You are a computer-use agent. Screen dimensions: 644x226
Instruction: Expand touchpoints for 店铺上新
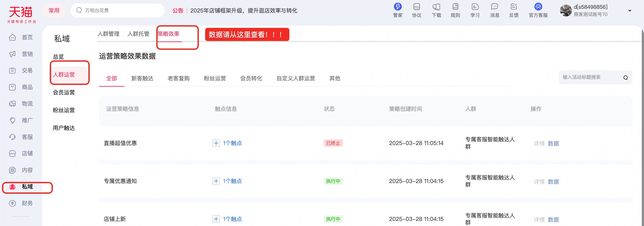[x=216, y=219]
